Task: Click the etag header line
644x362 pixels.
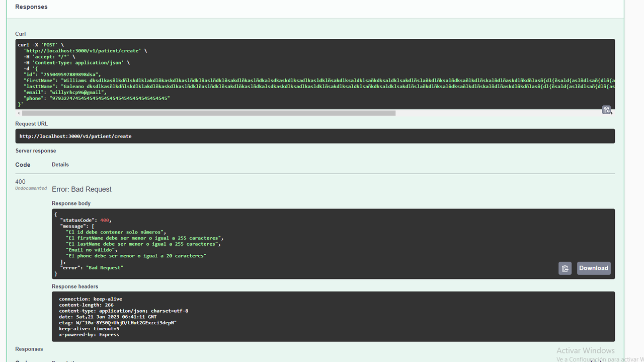Action: pyautogui.click(x=118, y=323)
